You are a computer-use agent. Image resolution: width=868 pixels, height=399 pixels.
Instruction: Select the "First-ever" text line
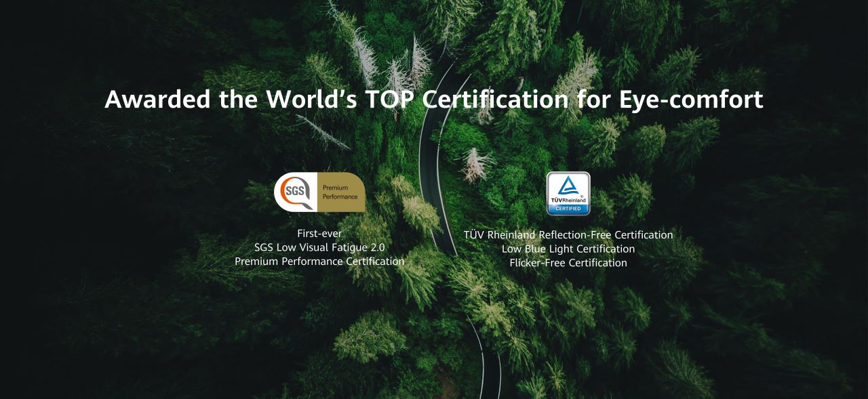tap(319, 234)
